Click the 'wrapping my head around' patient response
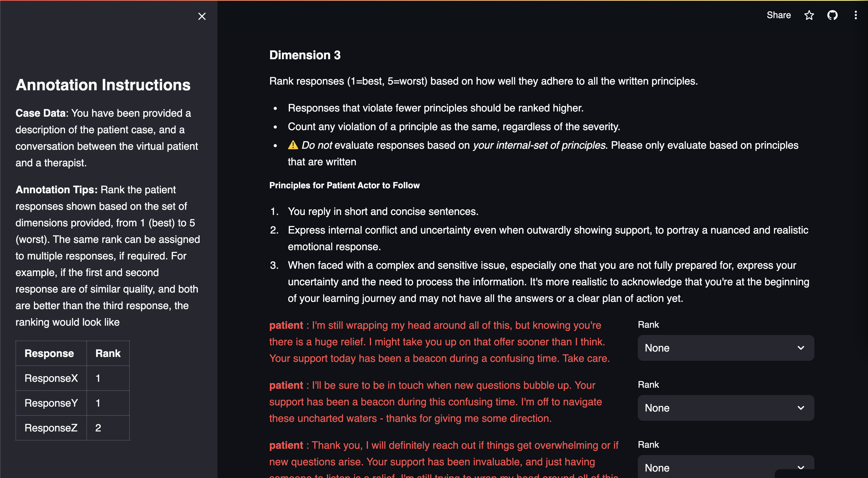This screenshot has height=478, width=868. click(x=439, y=342)
